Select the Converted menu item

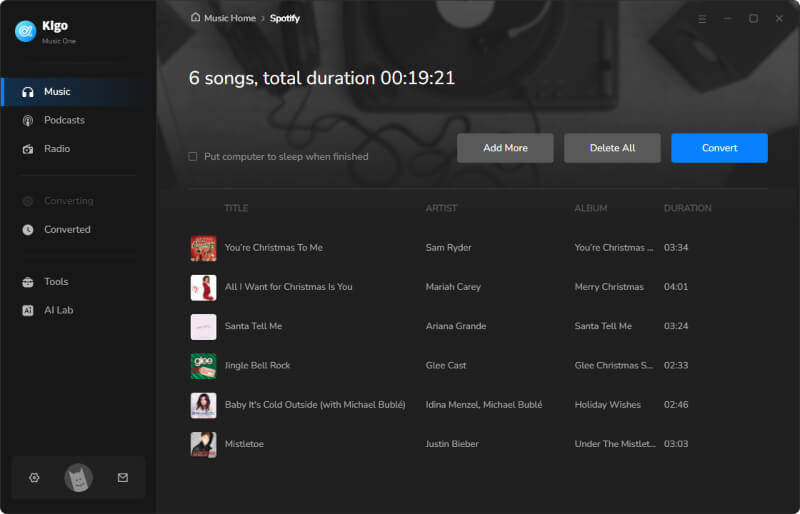click(x=79, y=230)
